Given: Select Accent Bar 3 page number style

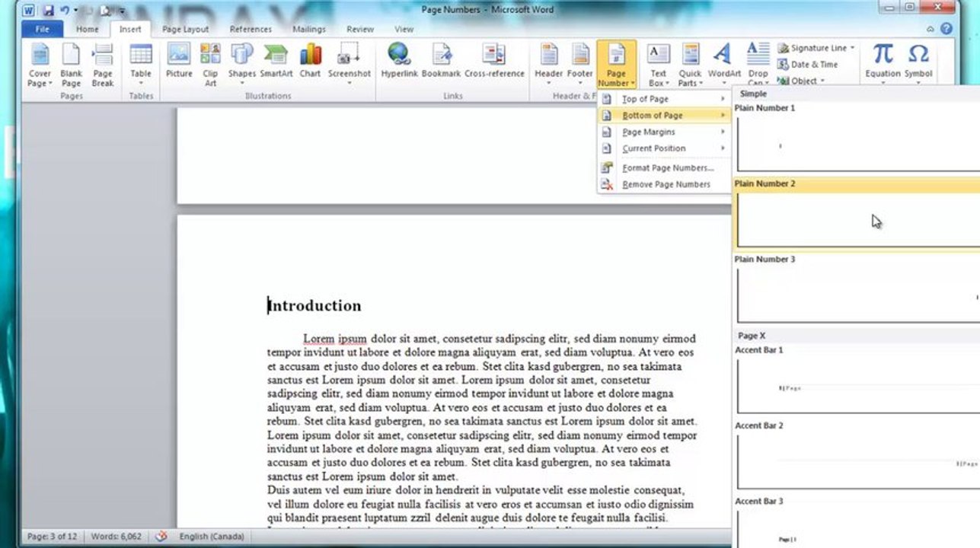Looking at the screenshot, I should click(x=857, y=521).
